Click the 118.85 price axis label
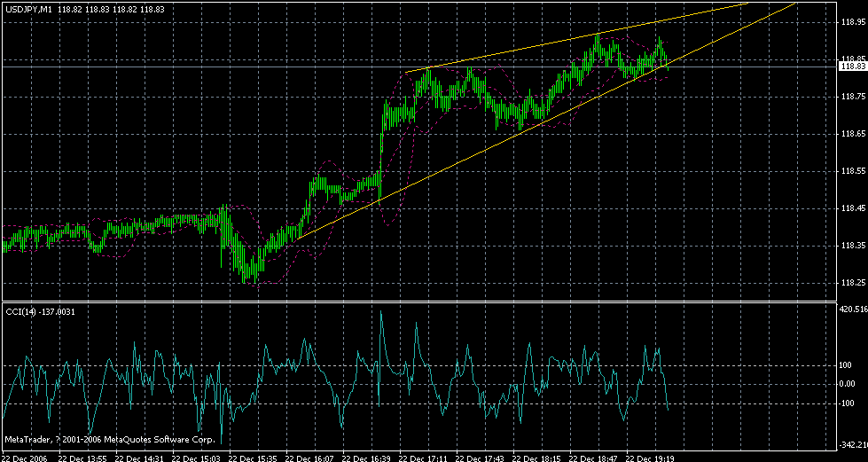The image size is (868, 462). 853,59
